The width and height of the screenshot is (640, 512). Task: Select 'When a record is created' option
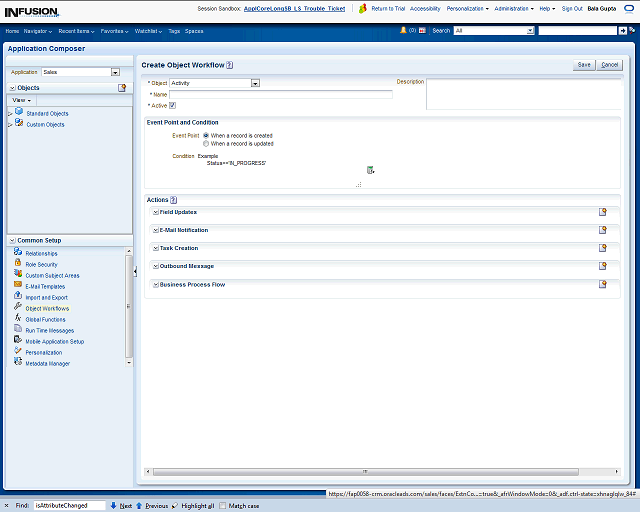(206, 135)
